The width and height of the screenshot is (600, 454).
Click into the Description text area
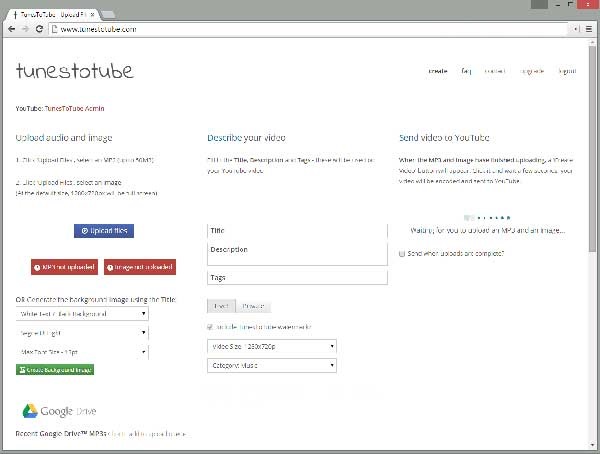(x=297, y=253)
